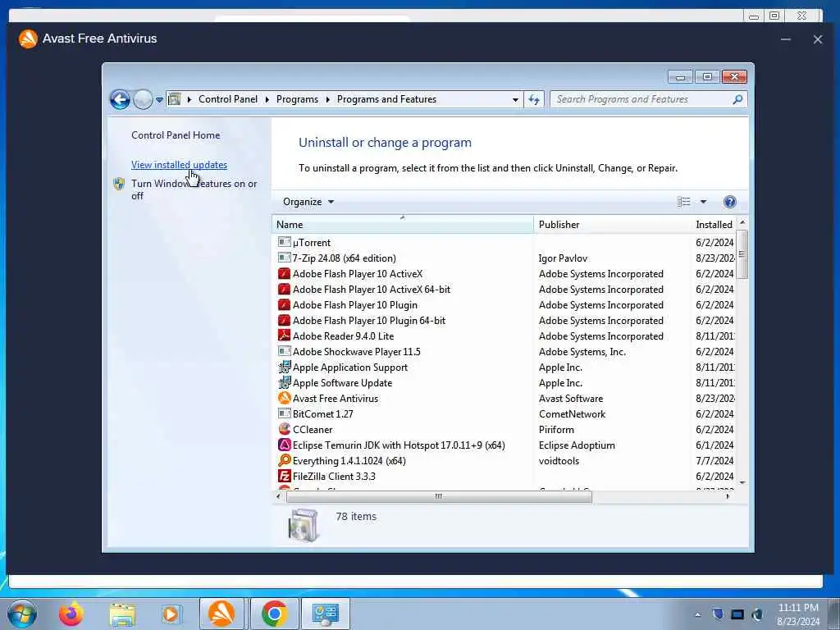This screenshot has height=630, width=840.
Task: Open Control Panel Home
Action: [x=176, y=135]
